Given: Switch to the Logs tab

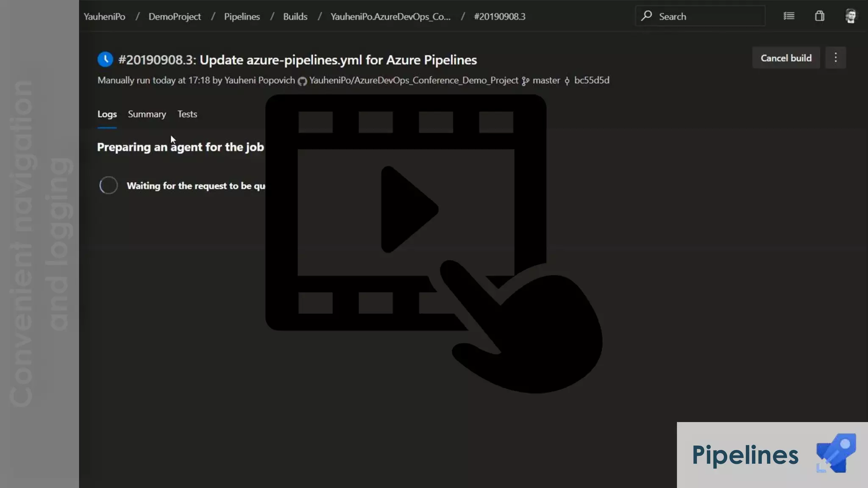Looking at the screenshot, I should tap(107, 114).
